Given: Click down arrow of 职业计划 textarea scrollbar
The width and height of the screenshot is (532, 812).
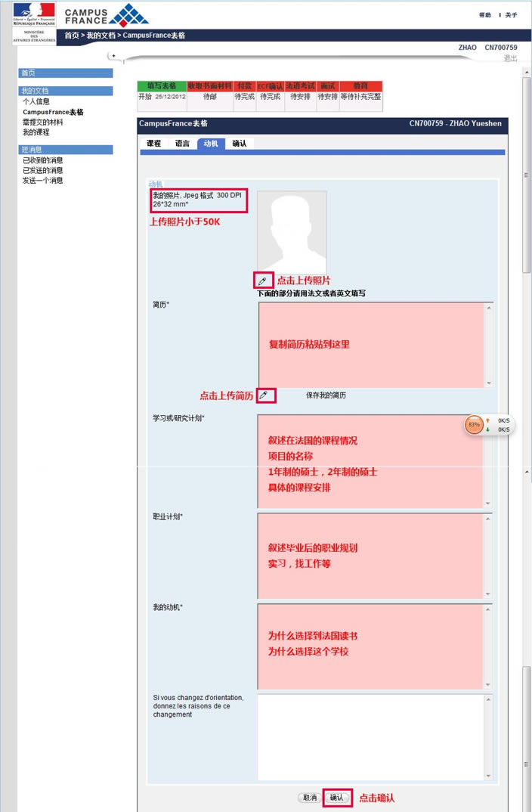Looking at the screenshot, I should point(488,594).
